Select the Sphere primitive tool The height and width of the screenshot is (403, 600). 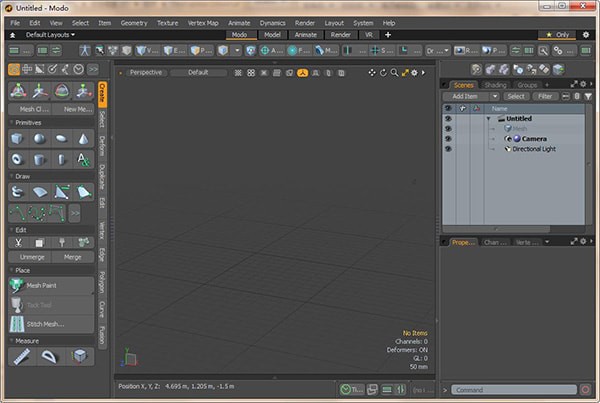pos(40,138)
